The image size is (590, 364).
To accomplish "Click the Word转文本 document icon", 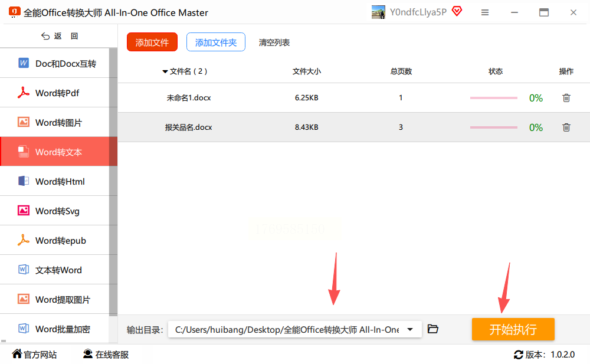I will (24, 151).
